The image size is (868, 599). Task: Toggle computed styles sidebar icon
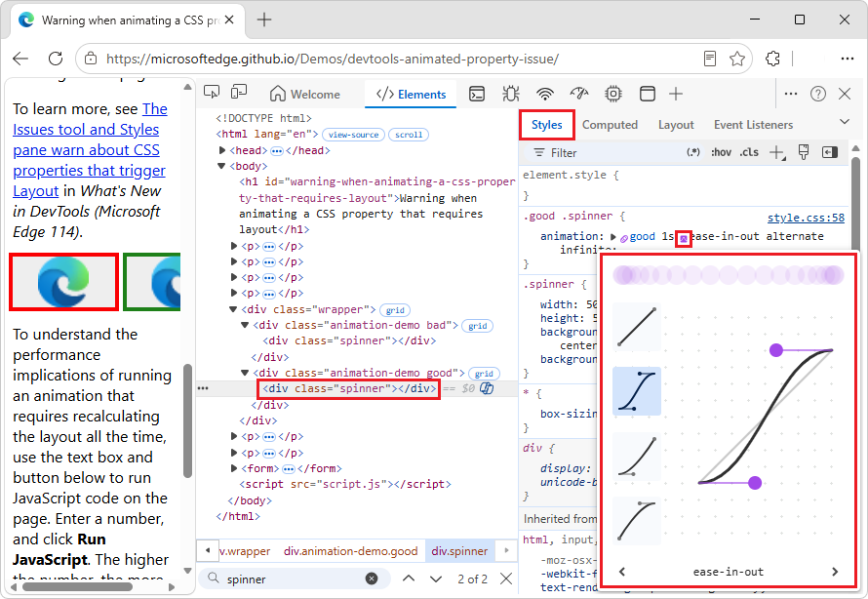830,152
